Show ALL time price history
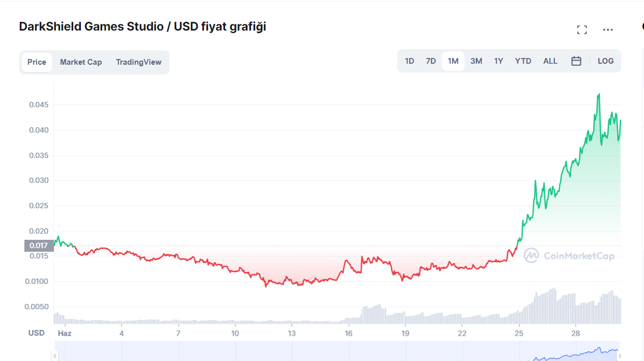Viewport: 644px width, 361px height. [x=550, y=61]
